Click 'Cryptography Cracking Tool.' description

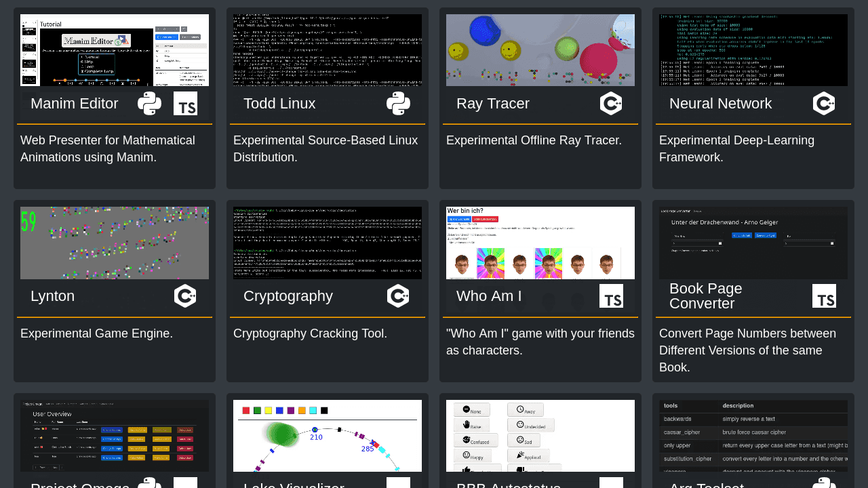tap(311, 333)
